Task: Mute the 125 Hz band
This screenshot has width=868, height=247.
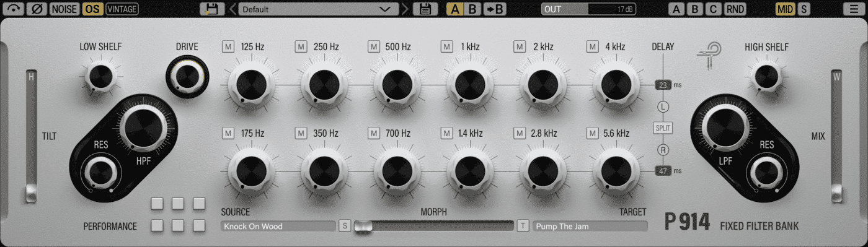Action: coord(229,46)
